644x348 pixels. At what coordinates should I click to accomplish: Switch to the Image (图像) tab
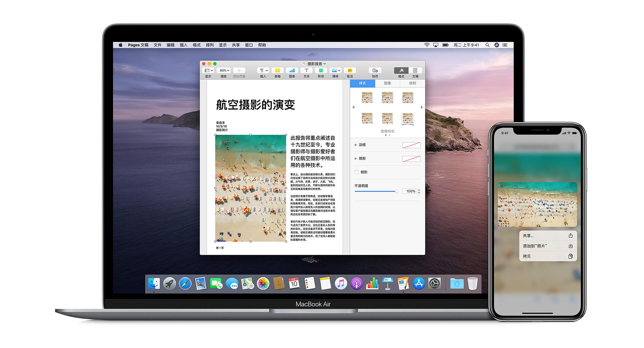pyautogui.click(x=387, y=83)
